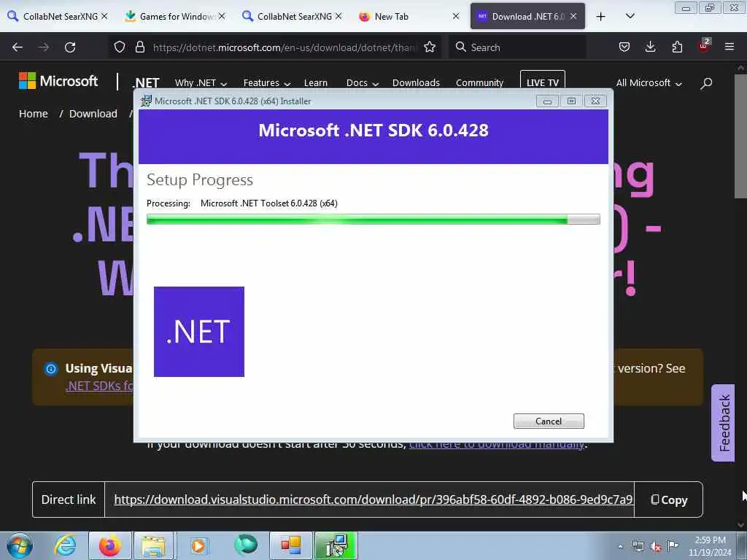Open the Learn nav item
The height and width of the screenshot is (560, 747).
(316, 83)
